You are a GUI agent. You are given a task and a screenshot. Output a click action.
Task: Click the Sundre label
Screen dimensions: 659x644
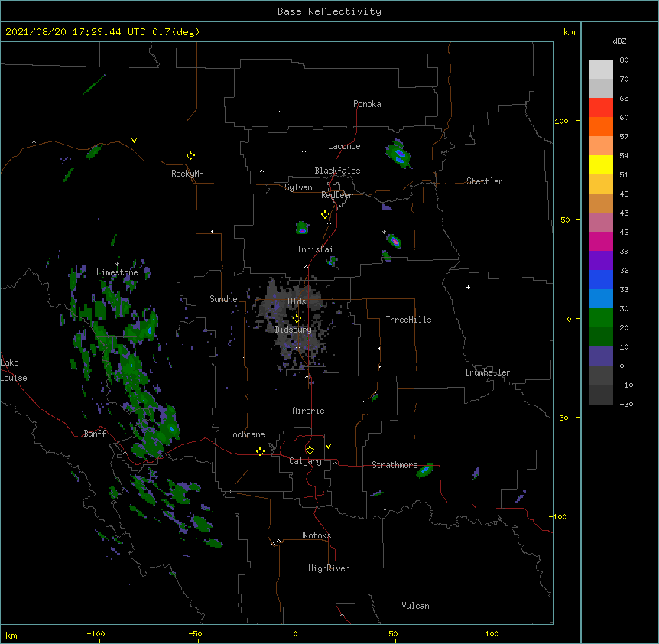pos(223,299)
